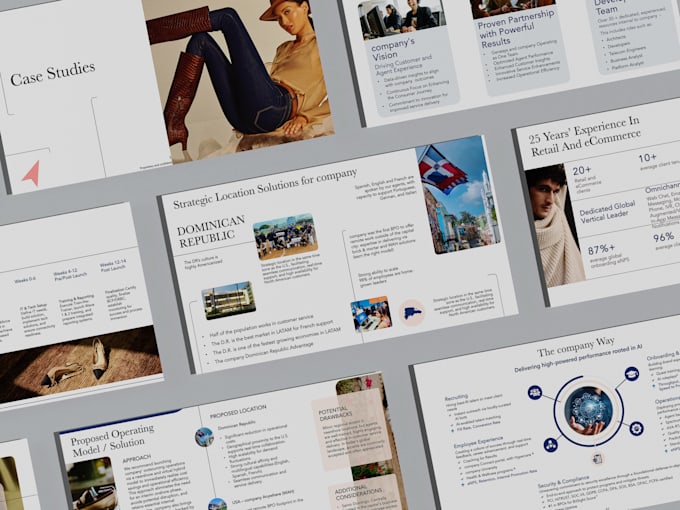This screenshot has width=680, height=510.
Task: Select 'The company Dominican Republic Advantage' bullet
Action: 264,353
